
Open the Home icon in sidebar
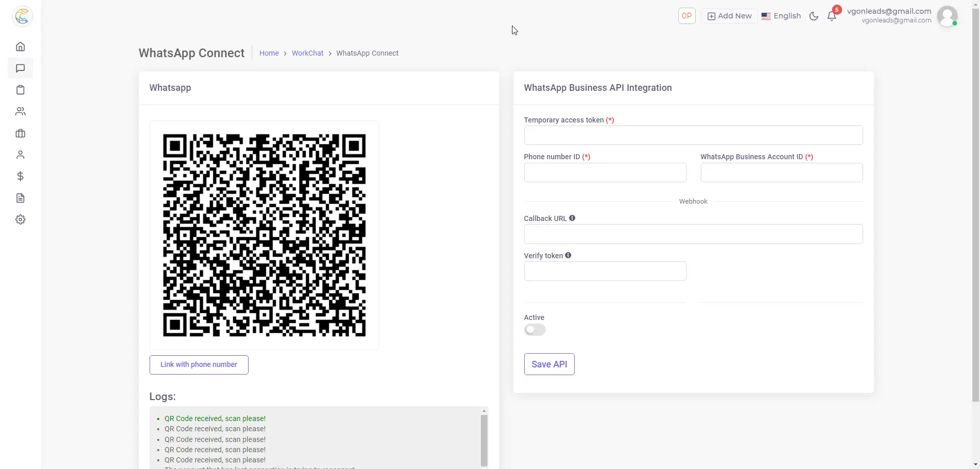click(x=20, y=46)
